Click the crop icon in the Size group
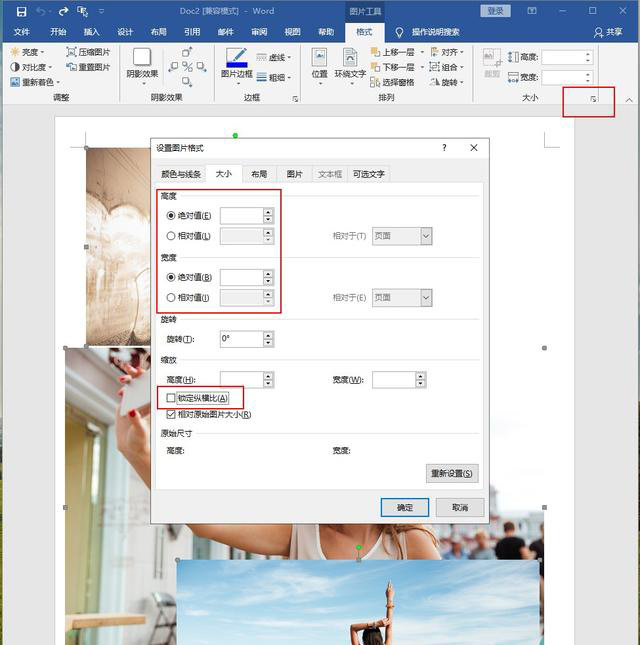This screenshot has width=640, height=645. pyautogui.click(x=493, y=61)
